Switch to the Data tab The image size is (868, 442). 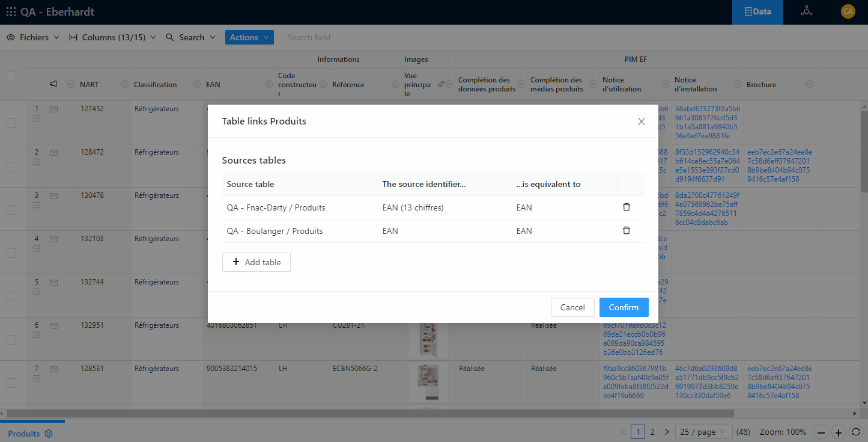[x=757, y=11]
